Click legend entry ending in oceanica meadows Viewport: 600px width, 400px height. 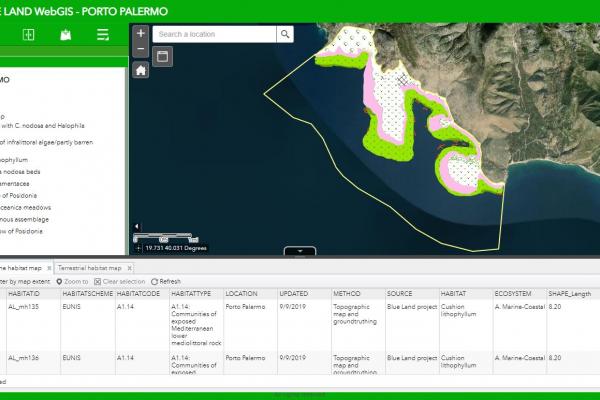[x=26, y=207]
